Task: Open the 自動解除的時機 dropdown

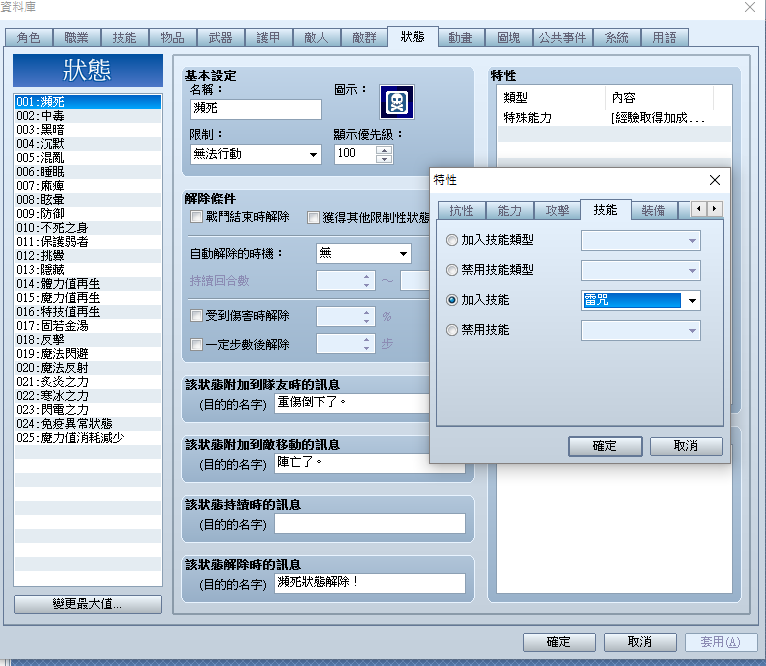Action: pyautogui.click(x=363, y=253)
